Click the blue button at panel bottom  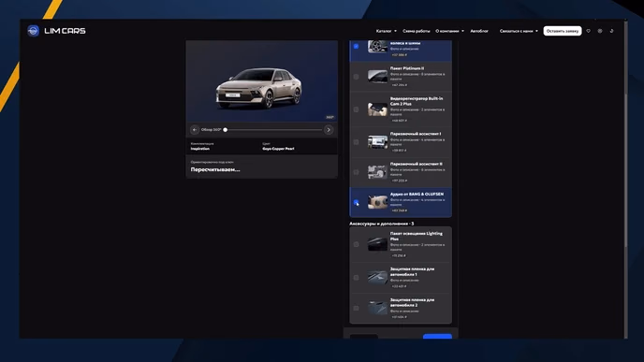(x=437, y=337)
